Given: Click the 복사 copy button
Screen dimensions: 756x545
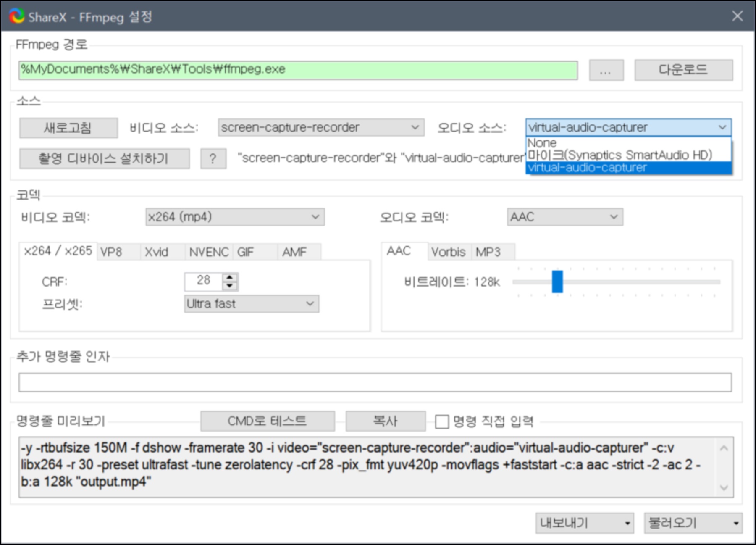Looking at the screenshot, I should pyautogui.click(x=386, y=421).
